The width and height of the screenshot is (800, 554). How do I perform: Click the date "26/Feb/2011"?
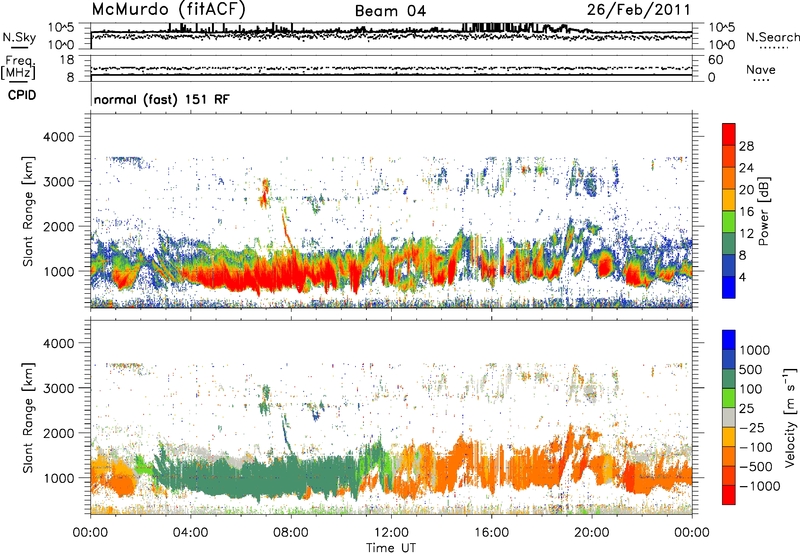click(x=638, y=10)
